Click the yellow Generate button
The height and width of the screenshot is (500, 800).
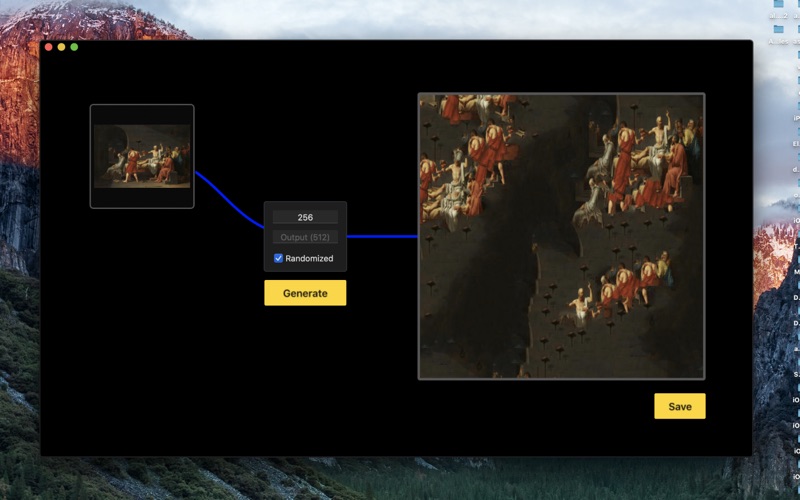tap(305, 293)
